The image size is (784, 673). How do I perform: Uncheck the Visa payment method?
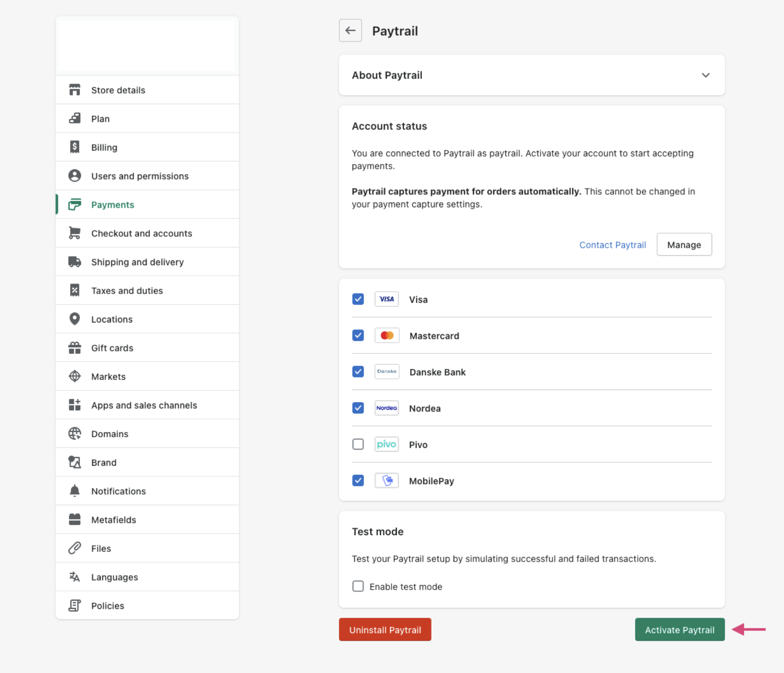tap(358, 299)
